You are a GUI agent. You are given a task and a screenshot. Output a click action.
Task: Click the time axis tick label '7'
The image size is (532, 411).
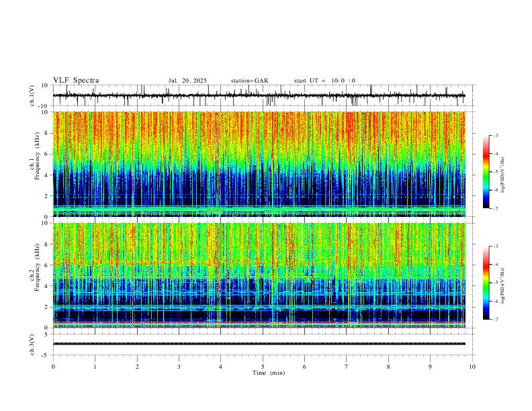point(347,367)
